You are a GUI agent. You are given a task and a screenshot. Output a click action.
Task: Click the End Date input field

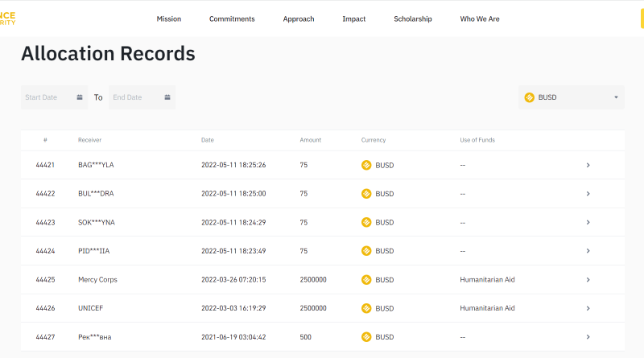tap(142, 97)
